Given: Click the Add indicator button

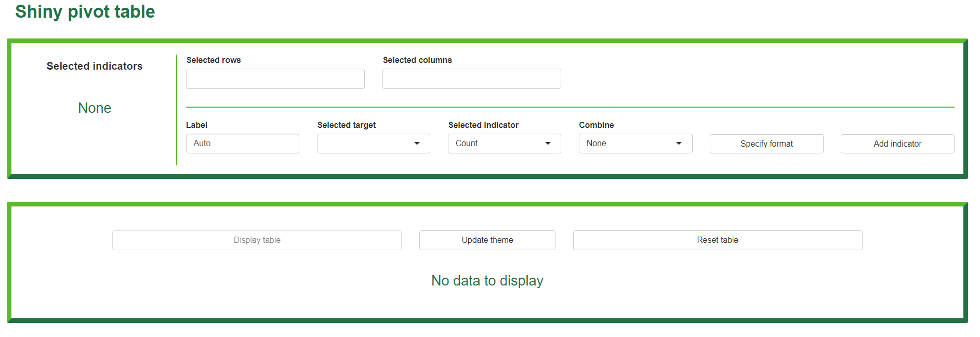Looking at the screenshot, I should [x=897, y=144].
